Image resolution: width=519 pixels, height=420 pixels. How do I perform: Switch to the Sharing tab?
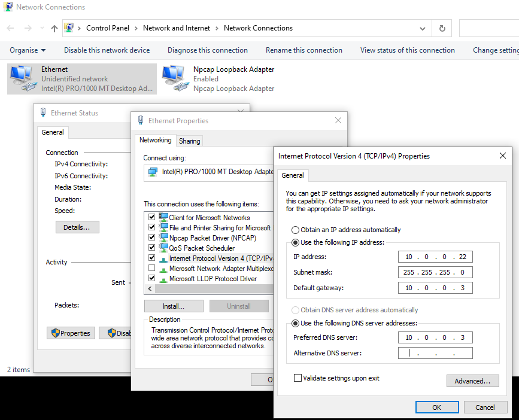[189, 141]
